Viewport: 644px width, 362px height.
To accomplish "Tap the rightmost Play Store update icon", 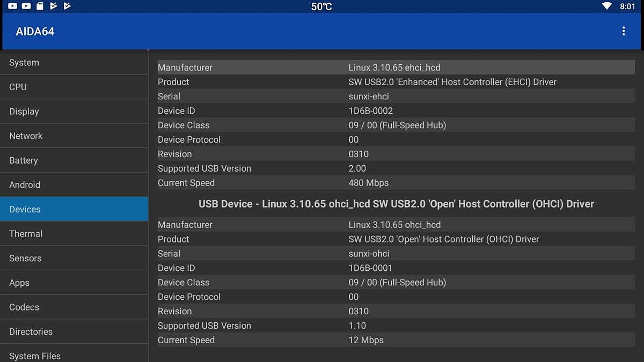I will 67,6.
